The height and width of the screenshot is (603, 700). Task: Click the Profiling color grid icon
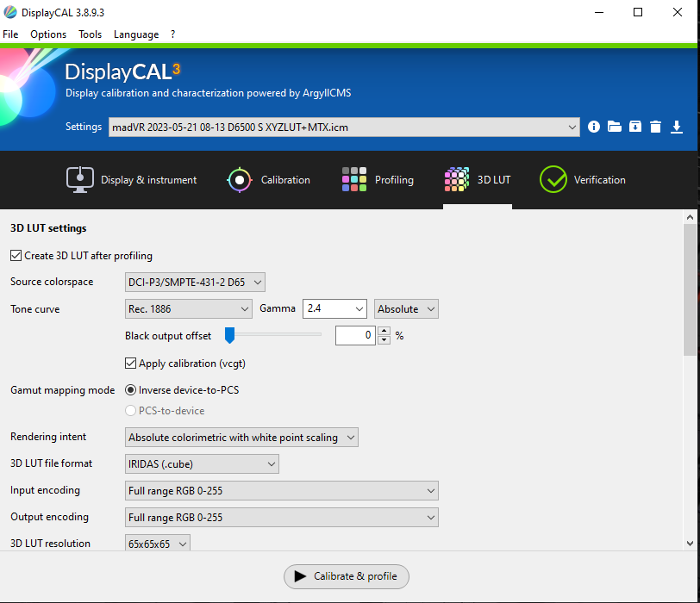pos(354,179)
